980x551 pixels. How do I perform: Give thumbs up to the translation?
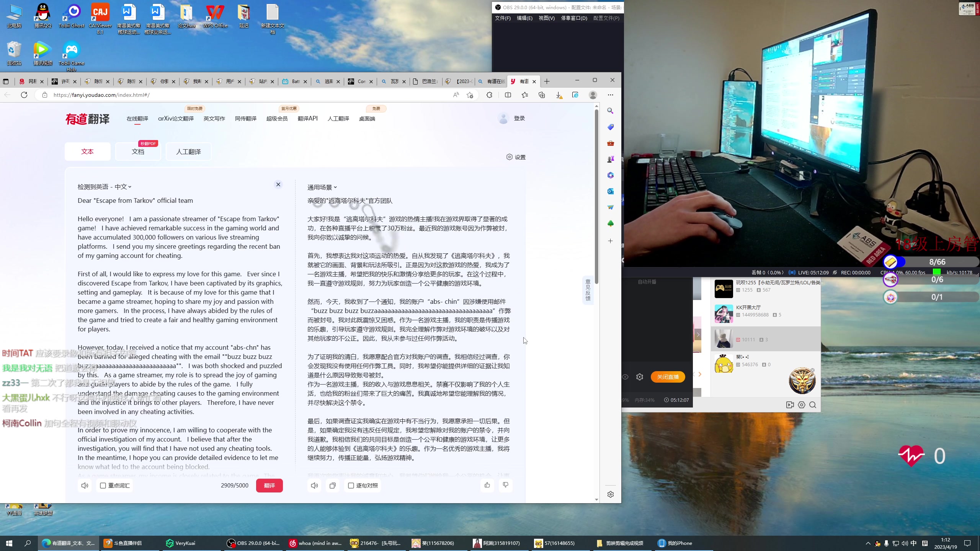point(487,485)
